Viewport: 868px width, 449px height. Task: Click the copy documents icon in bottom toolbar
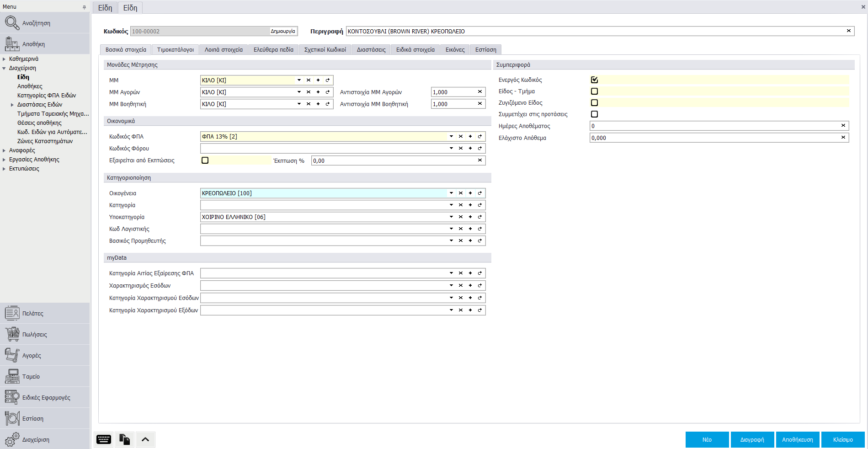point(125,439)
